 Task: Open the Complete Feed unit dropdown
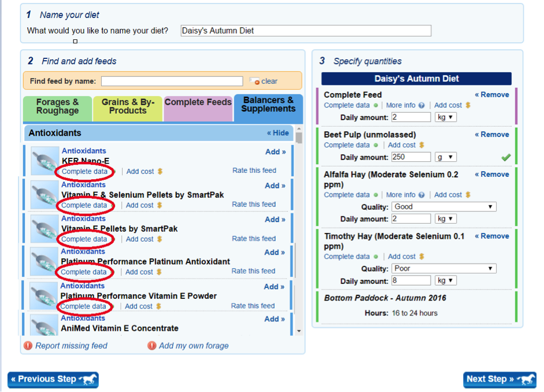[x=446, y=117]
